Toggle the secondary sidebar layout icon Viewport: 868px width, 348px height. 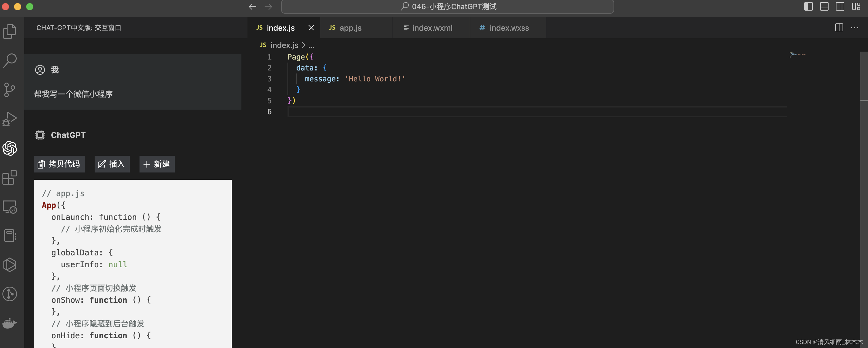tap(840, 6)
